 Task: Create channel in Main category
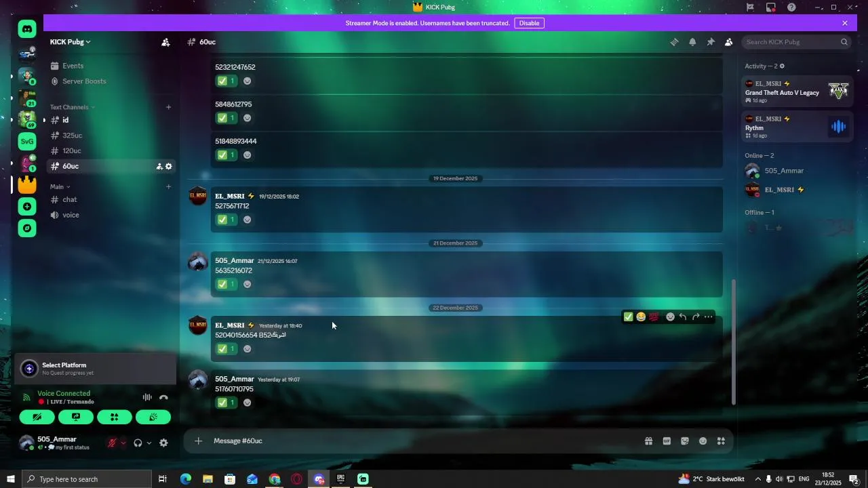click(x=169, y=186)
